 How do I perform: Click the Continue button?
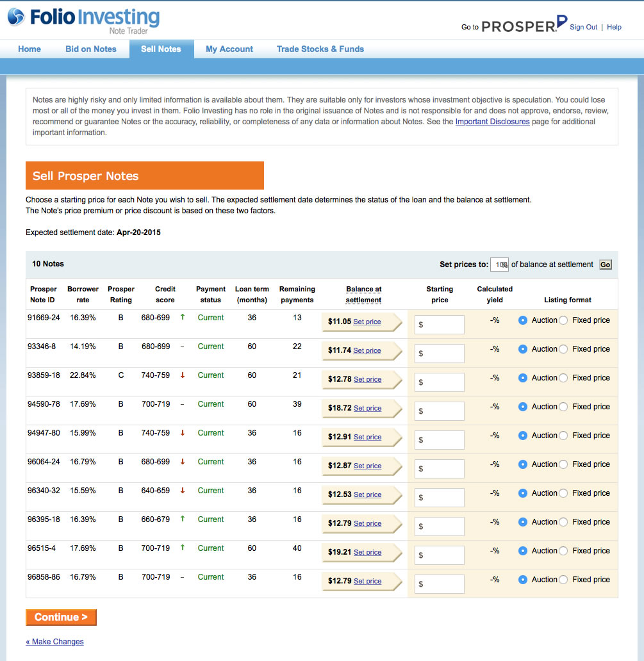click(61, 617)
